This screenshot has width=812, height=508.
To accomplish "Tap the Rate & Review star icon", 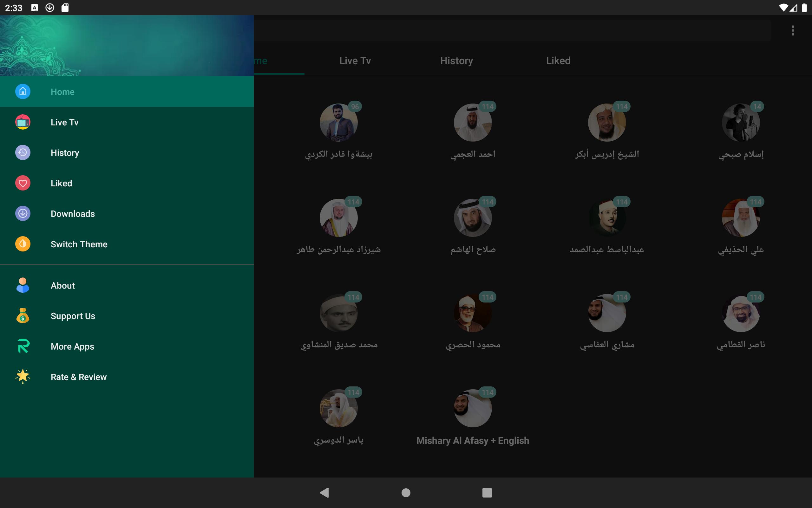I will (x=23, y=377).
